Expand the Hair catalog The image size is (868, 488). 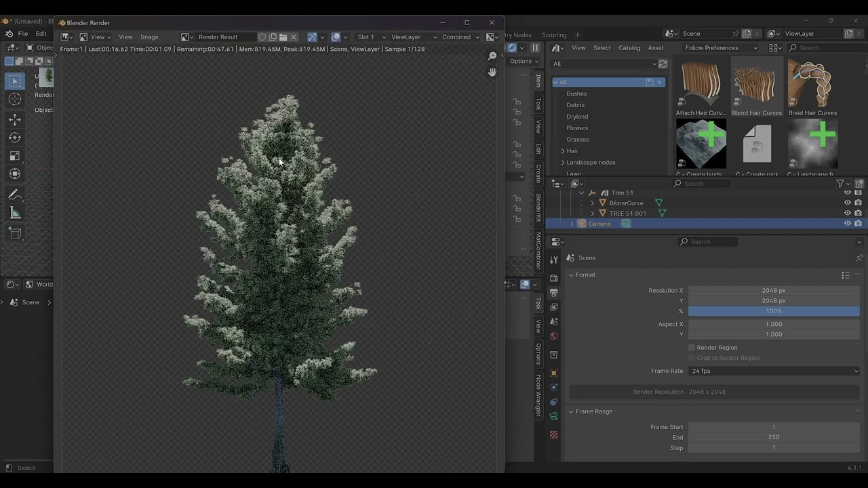pyautogui.click(x=563, y=151)
